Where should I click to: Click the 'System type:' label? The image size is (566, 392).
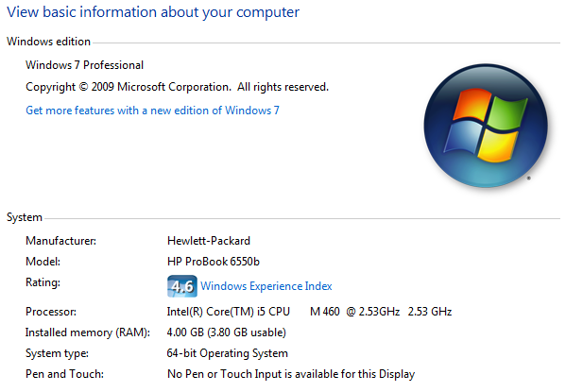pyautogui.click(x=57, y=353)
